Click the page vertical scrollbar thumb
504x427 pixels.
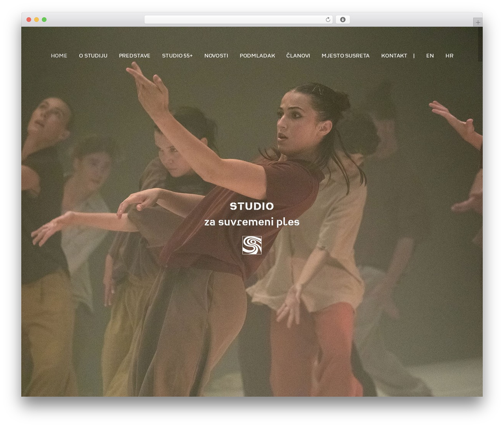tap(480, 44)
